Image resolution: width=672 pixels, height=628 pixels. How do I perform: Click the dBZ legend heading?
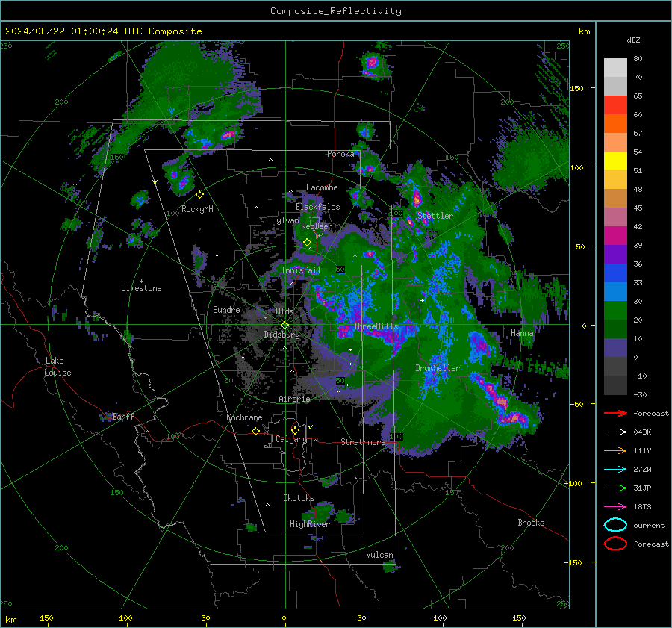(x=633, y=40)
